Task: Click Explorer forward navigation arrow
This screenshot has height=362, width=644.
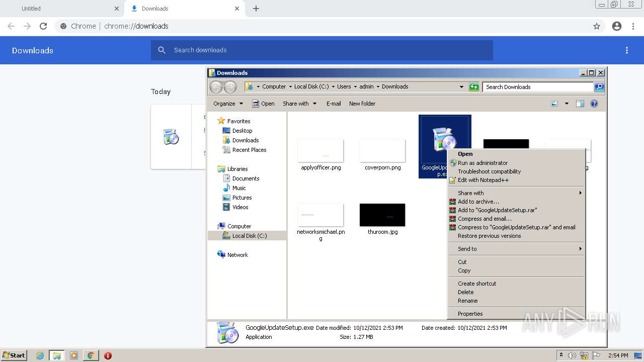Action: (x=230, y=87)
